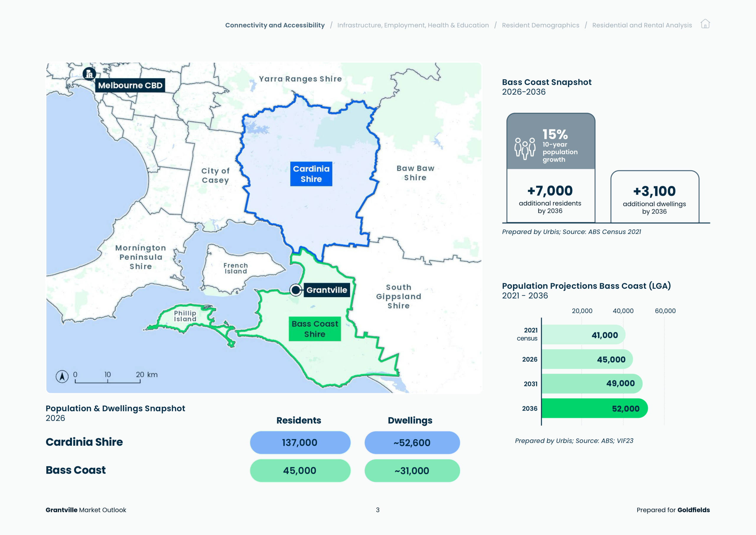This screenshot has width=756, height=535.
Task: Click the map scale bar 20 km label
Action: click(146, 374)
